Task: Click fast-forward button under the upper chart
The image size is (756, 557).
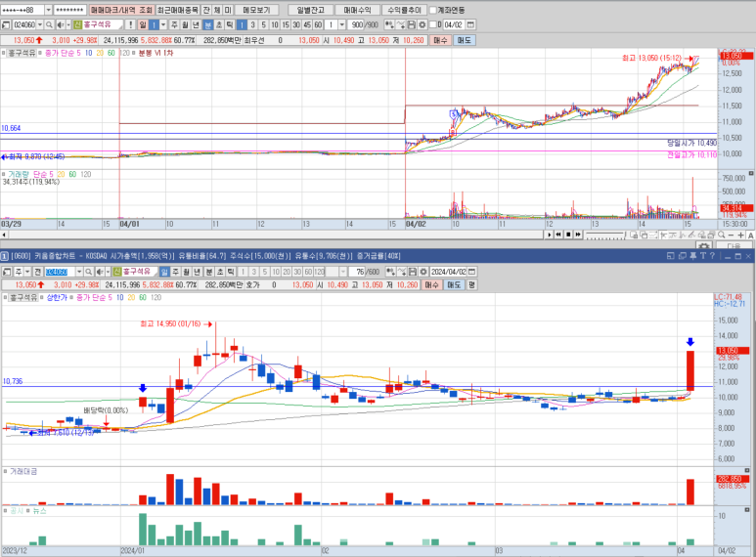Action: pos(578,235)
